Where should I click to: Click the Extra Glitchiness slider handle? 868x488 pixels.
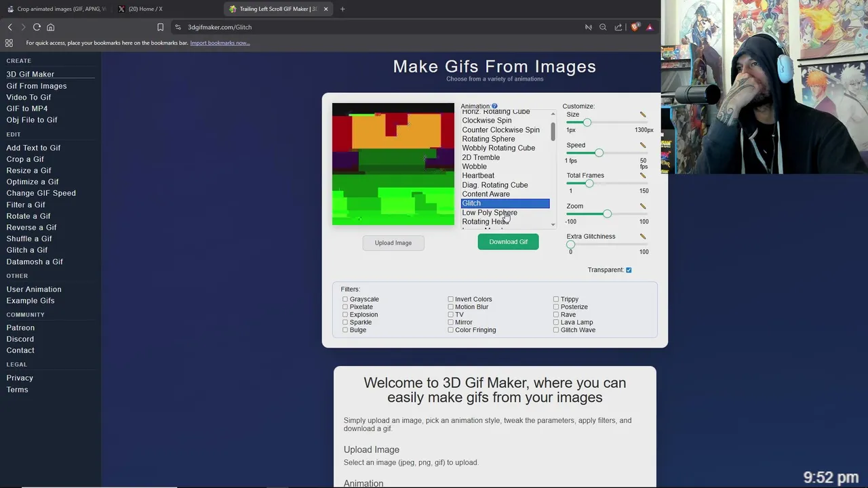(570, 244)
